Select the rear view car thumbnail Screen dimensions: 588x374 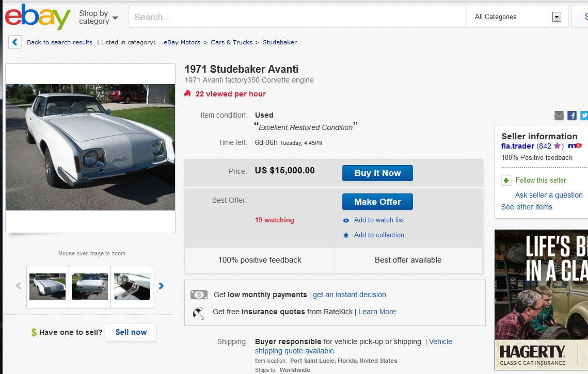pos(90,287)
